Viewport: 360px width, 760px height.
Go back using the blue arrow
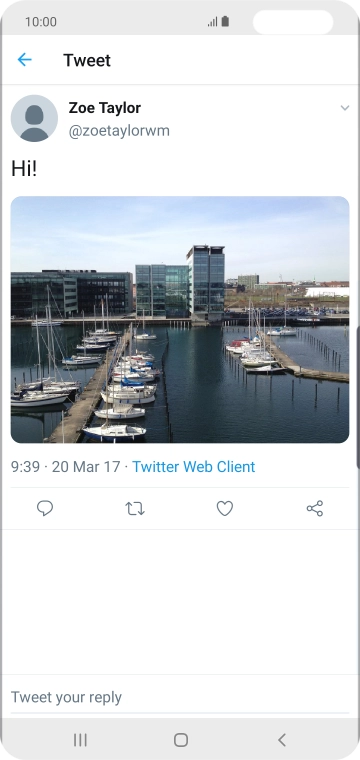(x=24, y=60)
